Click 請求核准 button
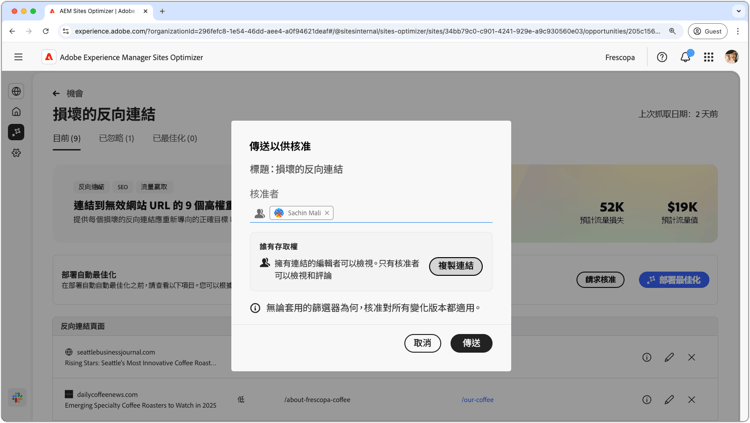 600,280
